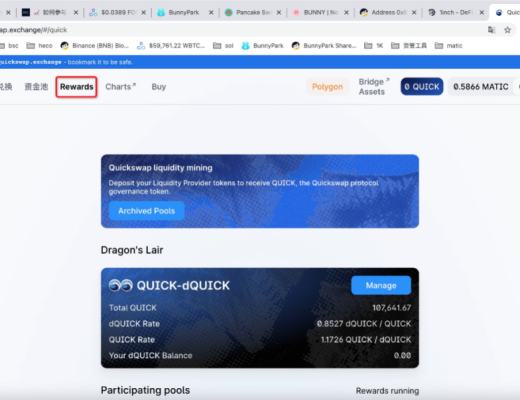
Task: Click the translate page icon in address bar
Action: tap(491, 30)
